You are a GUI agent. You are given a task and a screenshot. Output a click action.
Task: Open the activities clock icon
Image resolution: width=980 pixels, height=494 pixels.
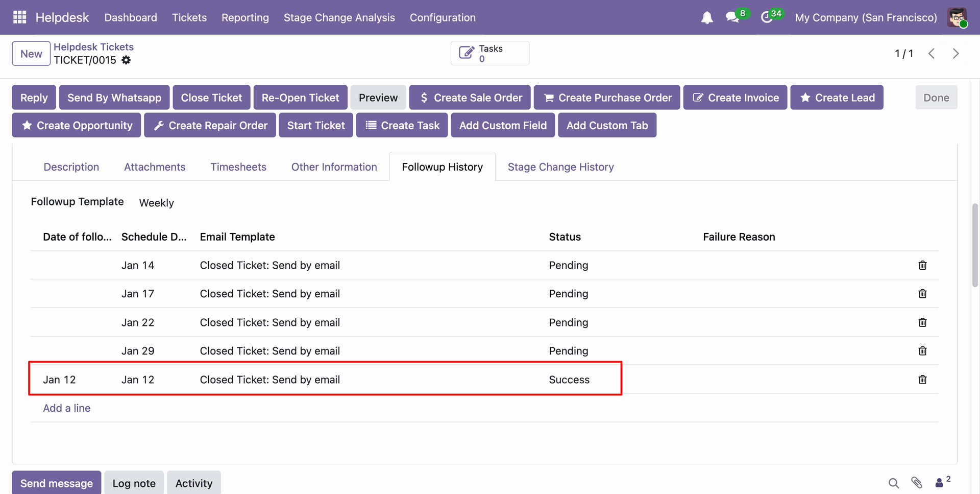pyautogui.click(x=767, y=17)
